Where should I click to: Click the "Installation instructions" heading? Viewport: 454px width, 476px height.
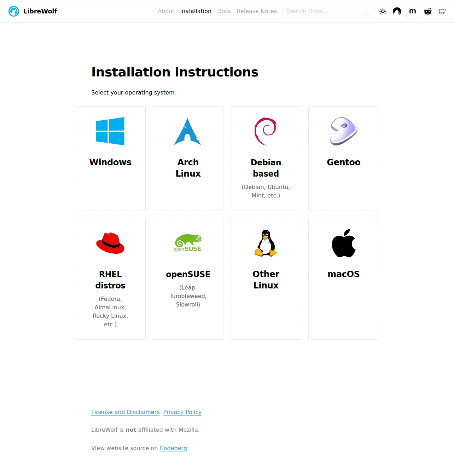[x=175, y=72]
